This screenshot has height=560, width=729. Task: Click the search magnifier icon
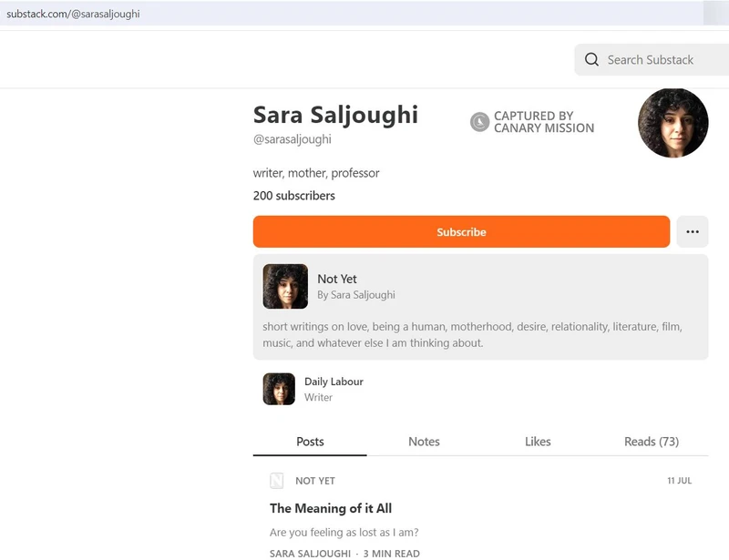[591, 59]
